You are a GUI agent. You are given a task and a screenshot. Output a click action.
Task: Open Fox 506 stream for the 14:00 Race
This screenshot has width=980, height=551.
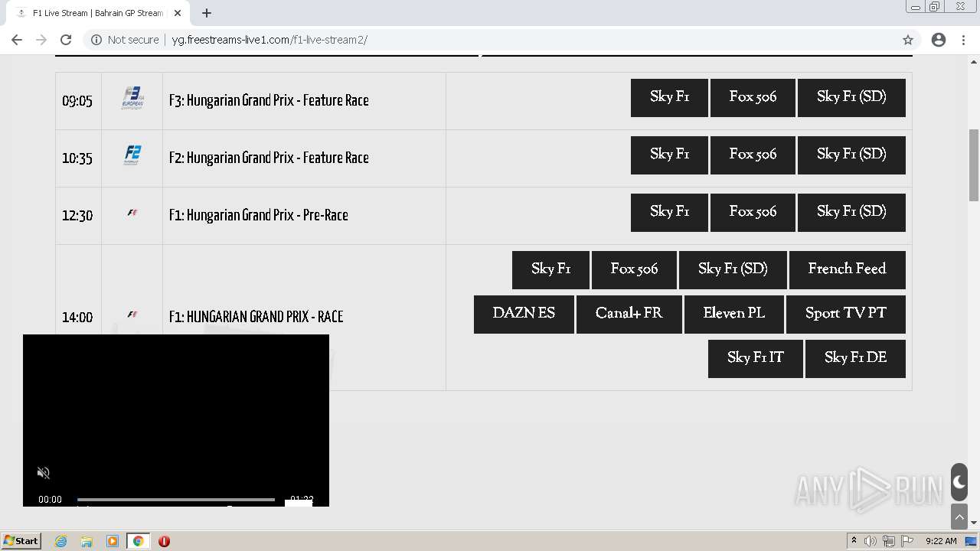coord(634,270)
